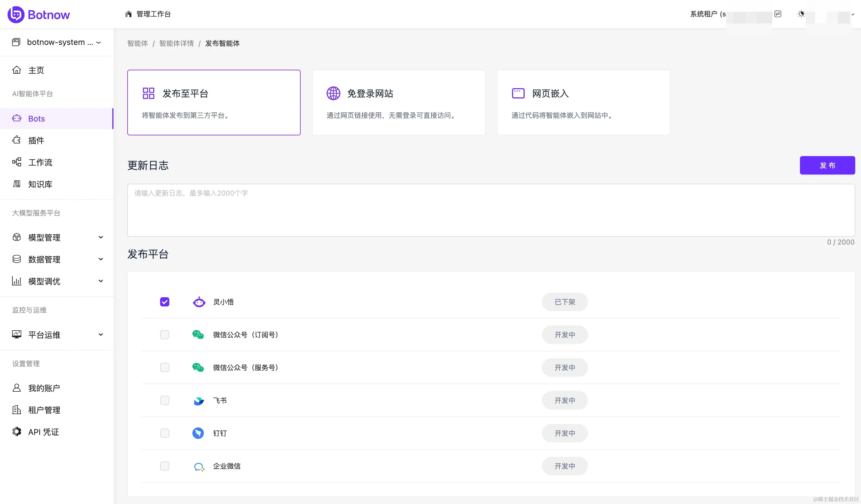Focus the 更新日志 text input area
861x504 pixels.
(491, 210)
